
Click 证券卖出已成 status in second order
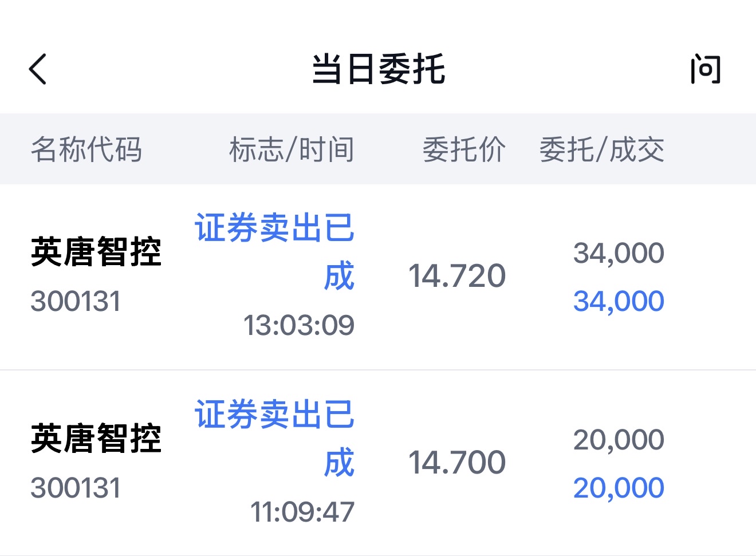click(275, 439)
